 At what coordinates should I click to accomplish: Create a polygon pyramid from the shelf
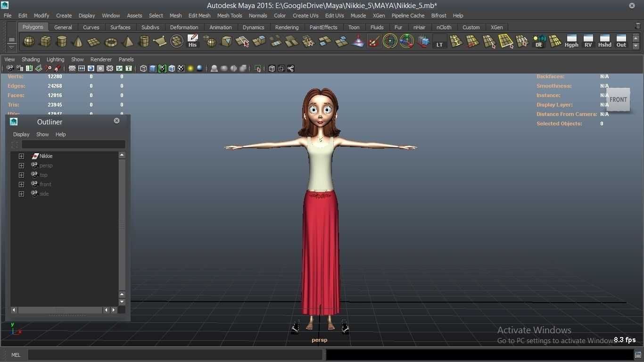pos(127,41)
